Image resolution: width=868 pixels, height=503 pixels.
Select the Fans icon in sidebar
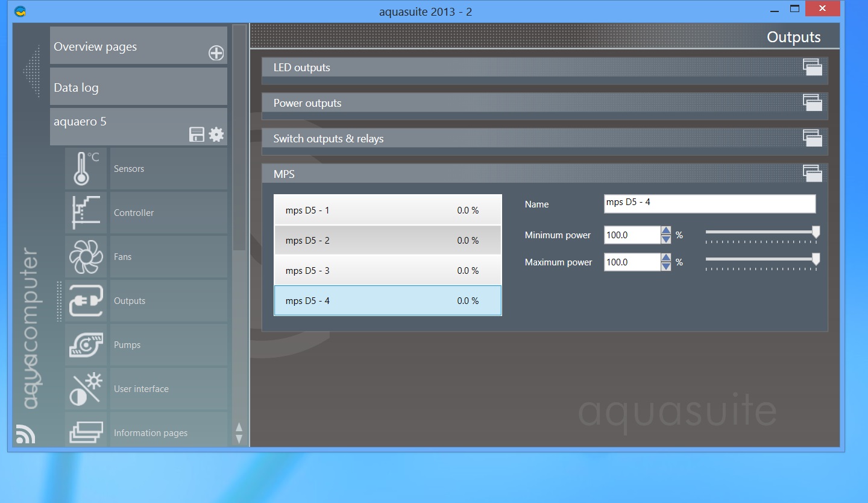pos(86,256)
